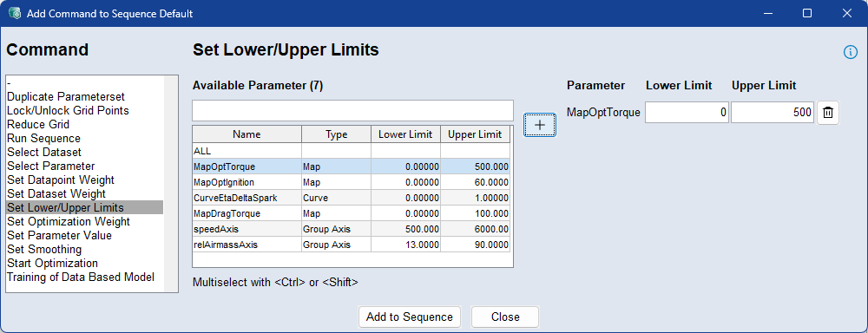Sort by the Type column header
Image resolution: width=868 pixels, height=333 pixels.
click(336, 134)
